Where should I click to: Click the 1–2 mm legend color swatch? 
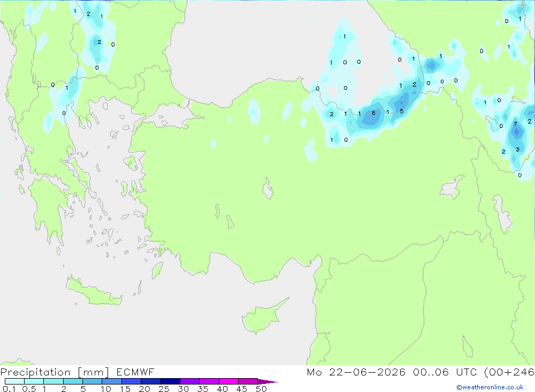[53, 381]
